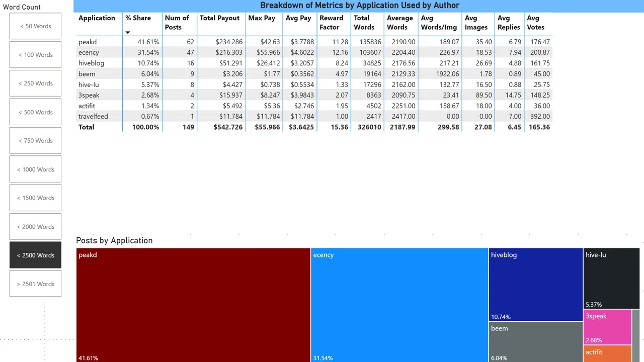
Task: Click ecency's reward factor 12.16
Action: (x=340, y=52)
